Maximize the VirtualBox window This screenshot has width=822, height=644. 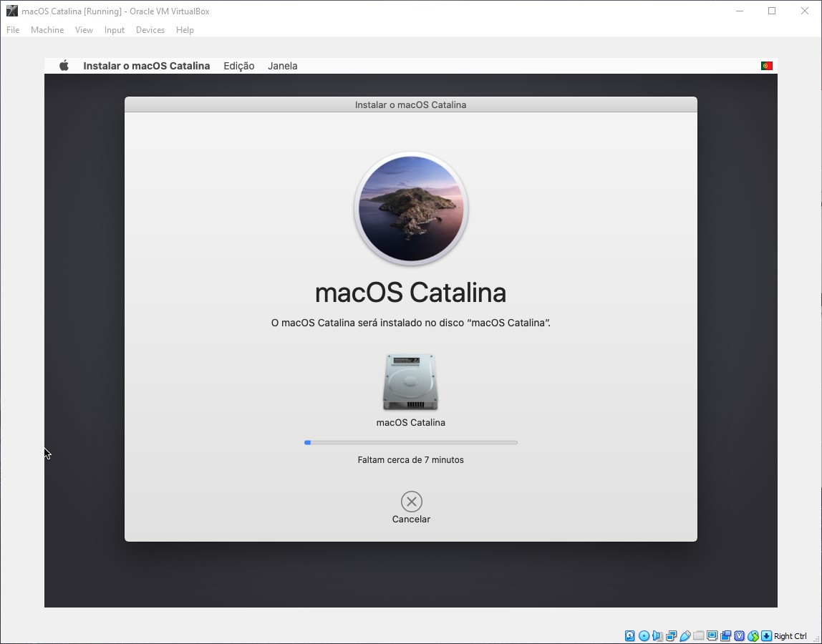point(772,11)
